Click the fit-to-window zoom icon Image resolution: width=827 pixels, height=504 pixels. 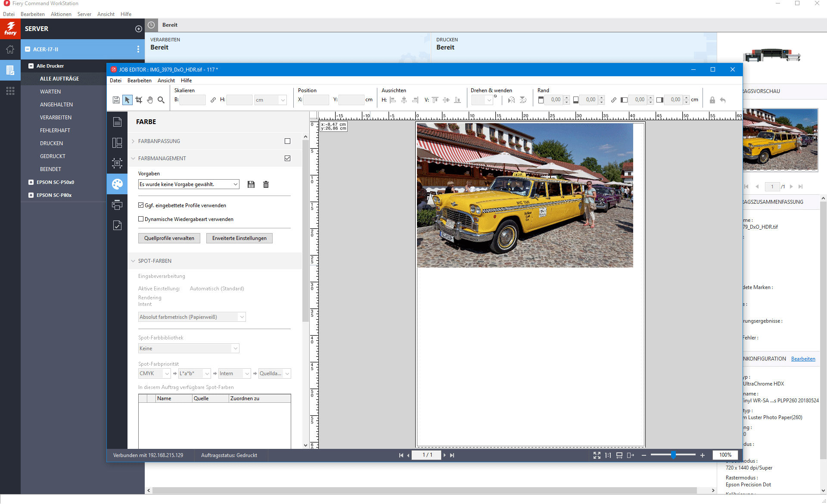[597, 455]
